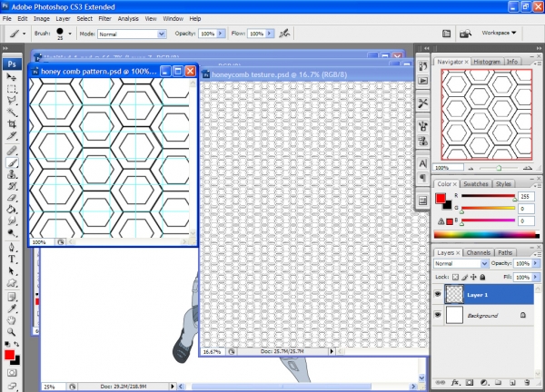Open Opacity slider arrow in options bar

221,34
